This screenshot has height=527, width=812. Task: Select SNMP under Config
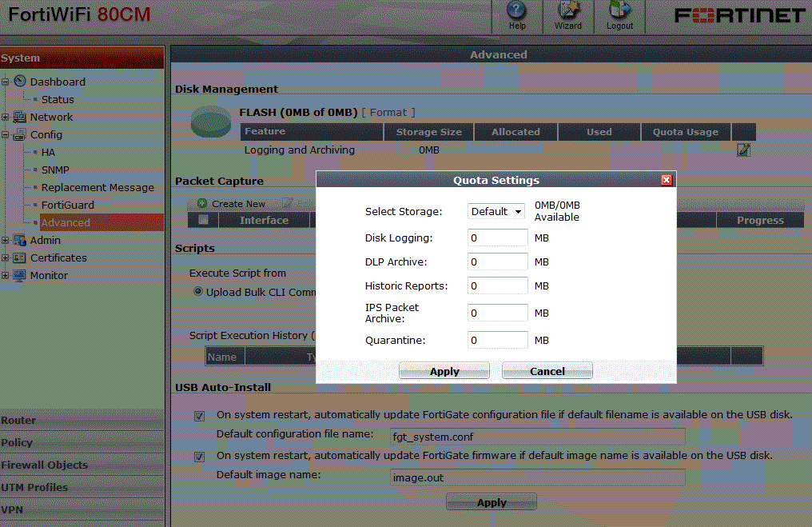(x=55, y=170)
